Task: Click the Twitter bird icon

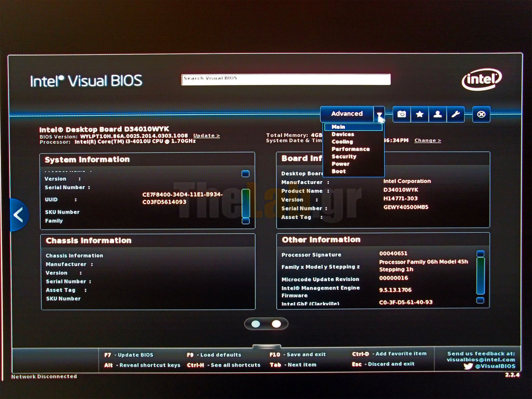Action: click(x=468, y=366)
